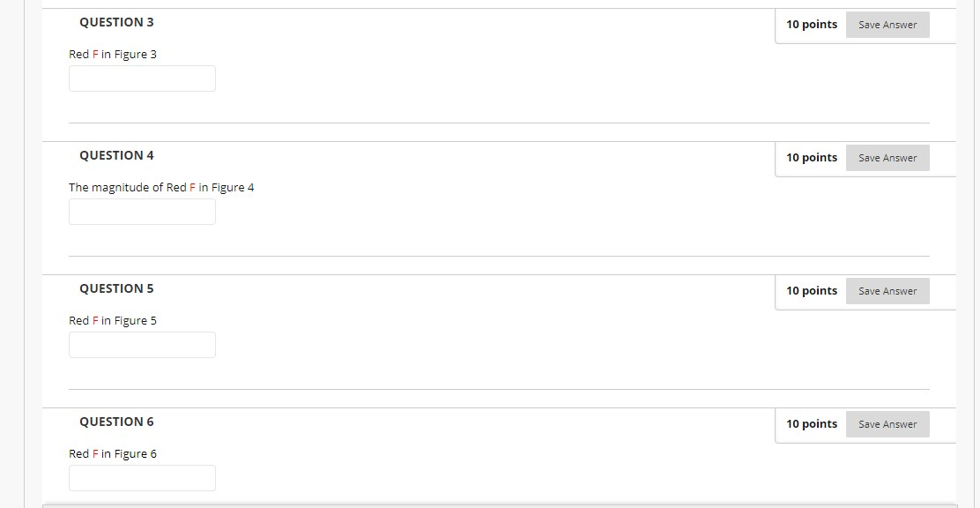Click the QUESTION 3 heading
Screen dimensions: 980x508
pyautogui.click(x=116, y=23)
